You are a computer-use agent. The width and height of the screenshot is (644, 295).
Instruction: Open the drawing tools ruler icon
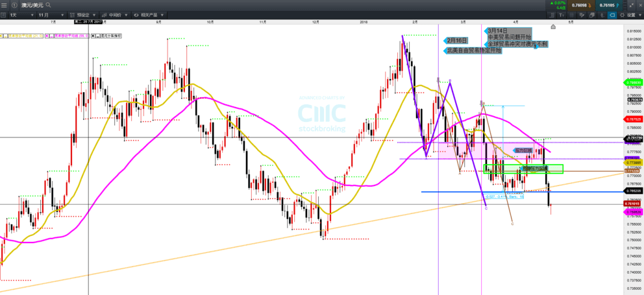click(x=552, y=15)
